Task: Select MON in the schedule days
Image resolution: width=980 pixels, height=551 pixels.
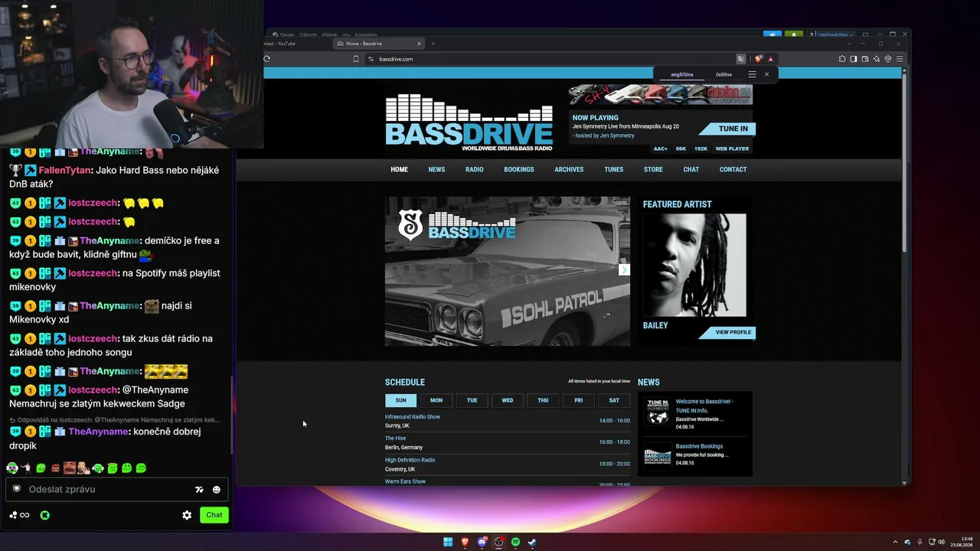Action: click(436, 400)
